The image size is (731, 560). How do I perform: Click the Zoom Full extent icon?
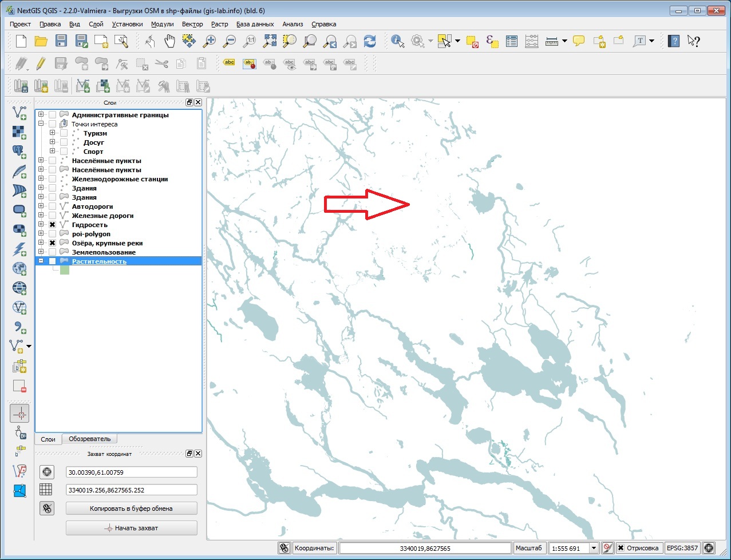270,41
